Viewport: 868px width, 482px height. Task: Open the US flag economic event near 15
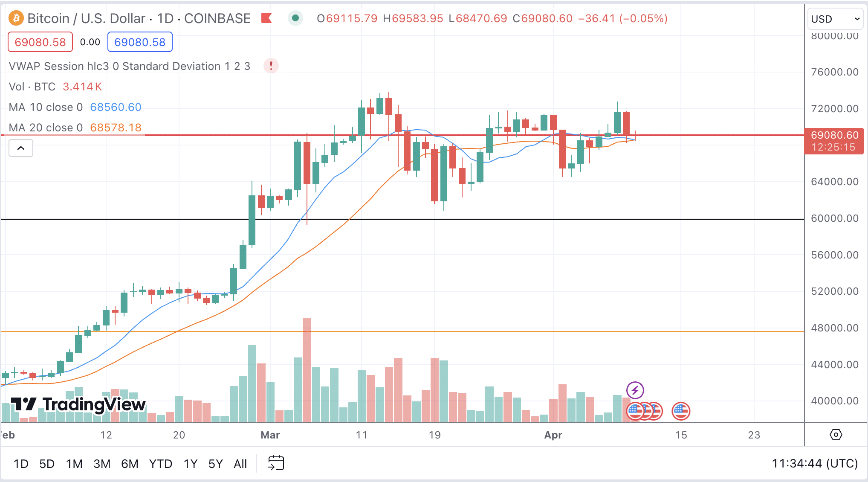[x=681, y=411]
